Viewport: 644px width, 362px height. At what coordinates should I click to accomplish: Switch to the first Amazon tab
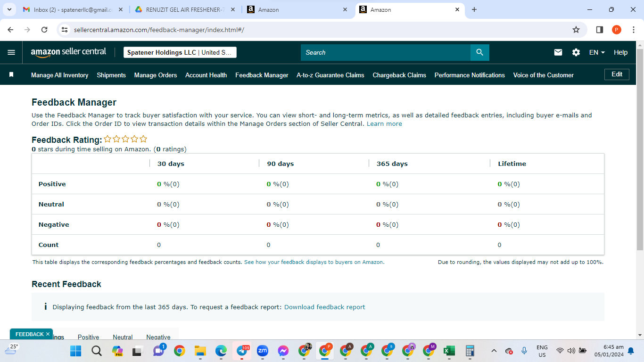[x=298, y=9]
